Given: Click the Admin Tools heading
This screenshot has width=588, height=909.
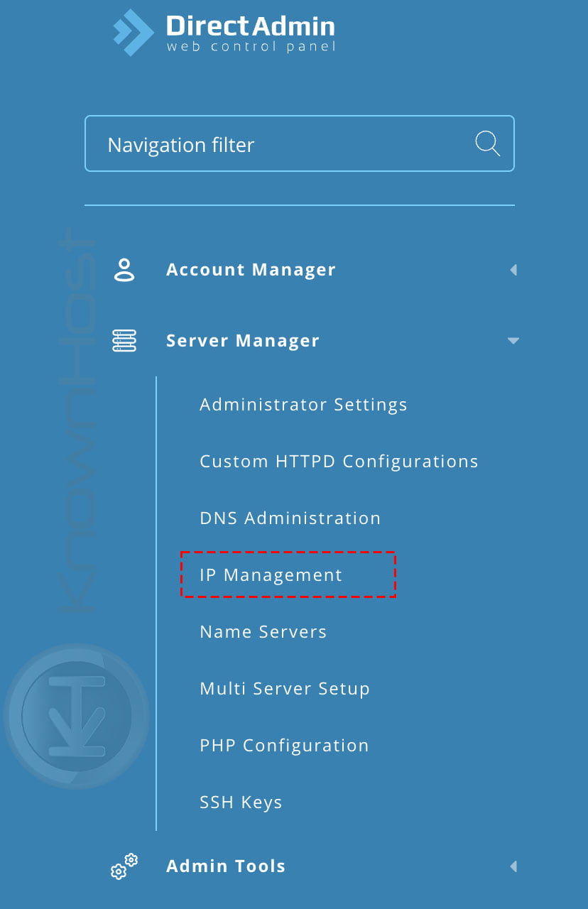Looking at the screenshot, I should [x=225, y=866].
